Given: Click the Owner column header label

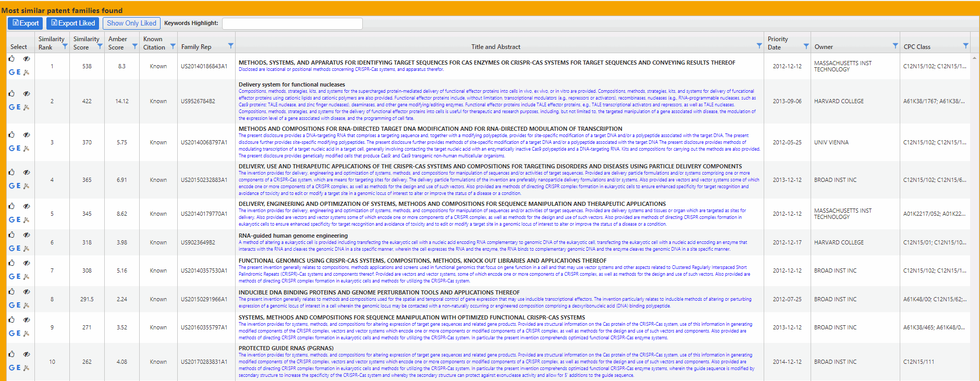Looking at the screenshot, I should [x=824, y=47].
